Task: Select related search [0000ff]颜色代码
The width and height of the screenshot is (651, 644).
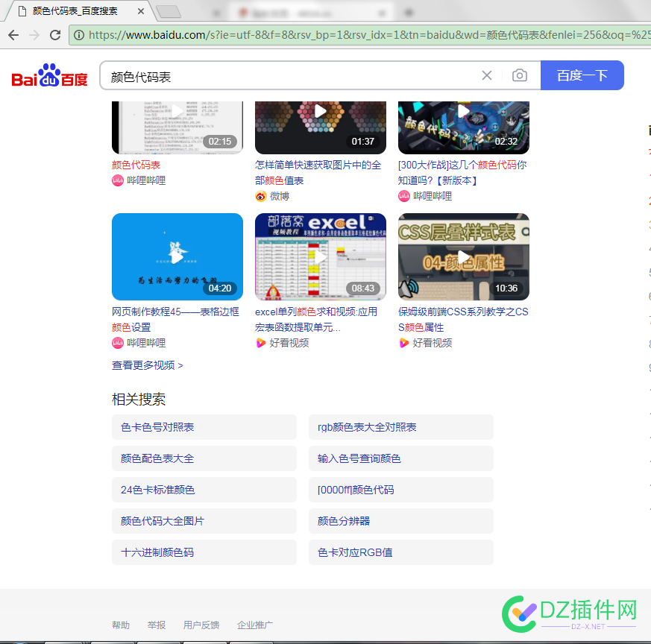Action: pos(401,490)
